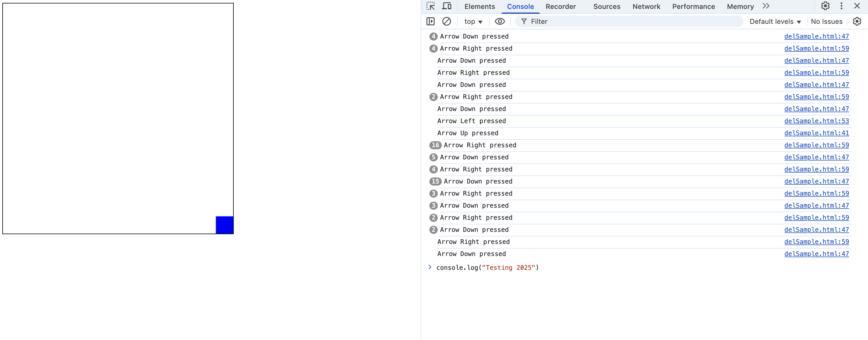Click the console prompt chevron
This screenshot has height=340, width=868.
[430, 267]
